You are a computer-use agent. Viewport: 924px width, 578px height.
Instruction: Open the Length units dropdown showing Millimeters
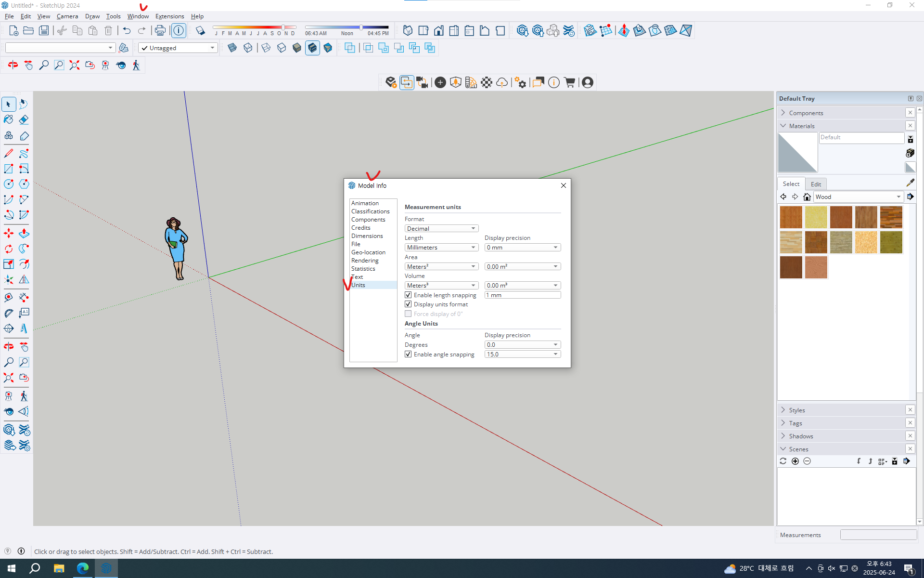(441, 247)
